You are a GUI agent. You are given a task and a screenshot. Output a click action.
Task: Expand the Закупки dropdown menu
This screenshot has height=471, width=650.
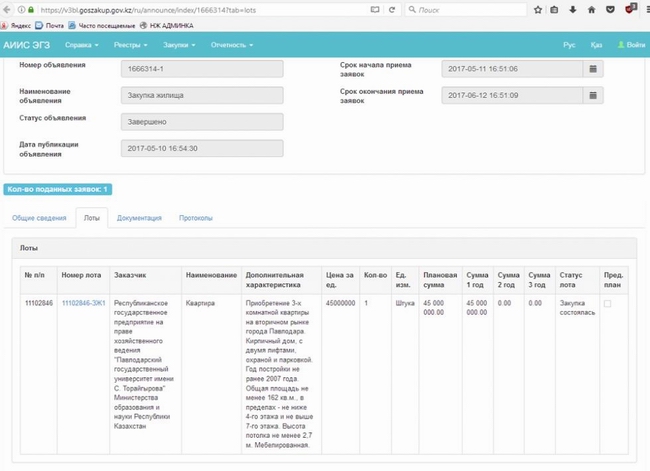[x=179, y=45]
